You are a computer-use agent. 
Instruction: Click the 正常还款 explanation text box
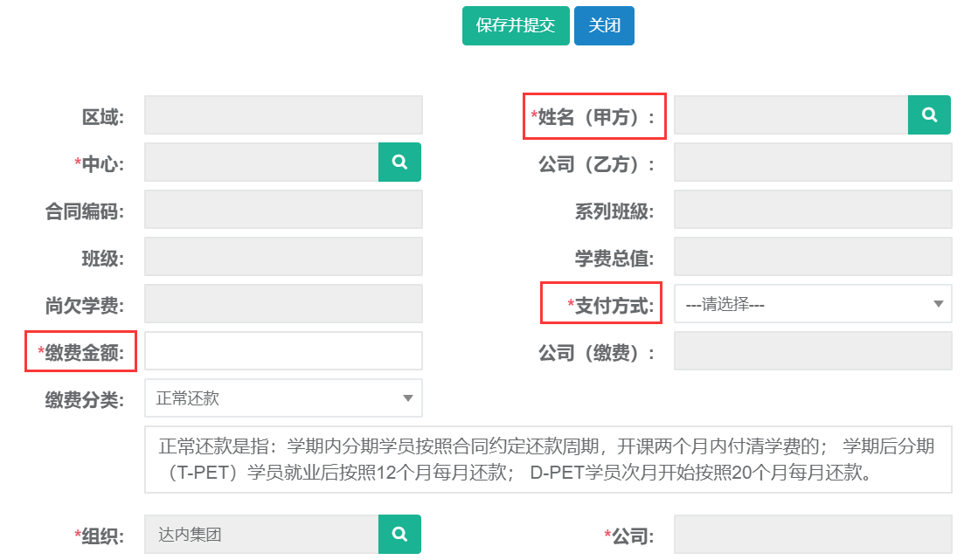[547, 460]
